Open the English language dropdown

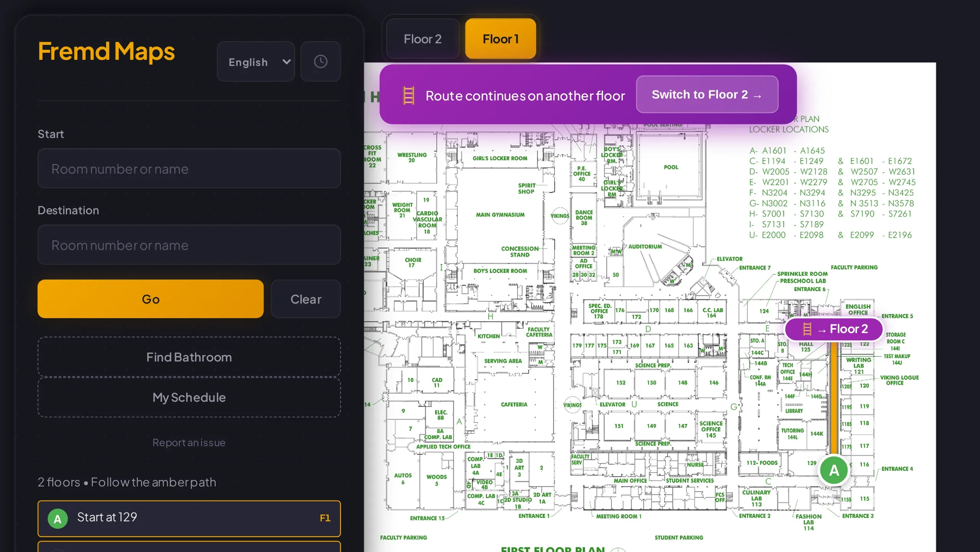click(x=256, y=61)
